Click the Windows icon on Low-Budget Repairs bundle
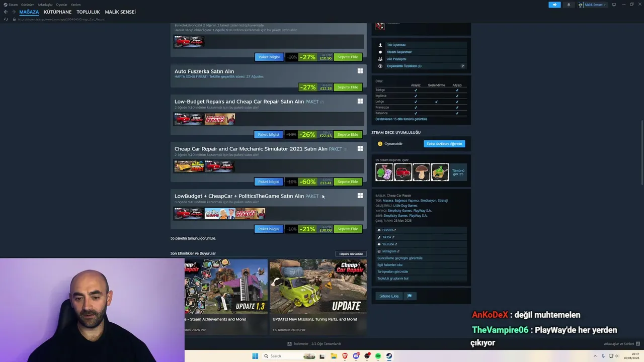The width and height of the screenshot is (644, 362). pos(360,102)
